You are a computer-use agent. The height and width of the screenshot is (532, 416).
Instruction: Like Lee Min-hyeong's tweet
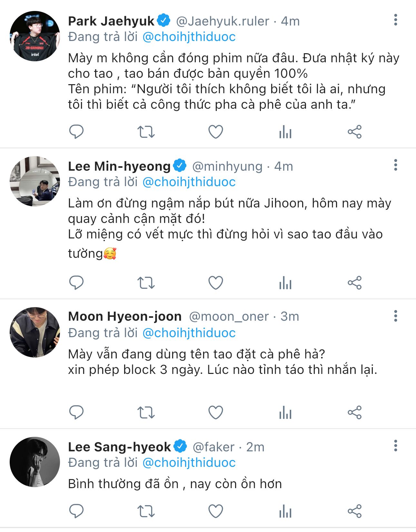coord(215,283)
